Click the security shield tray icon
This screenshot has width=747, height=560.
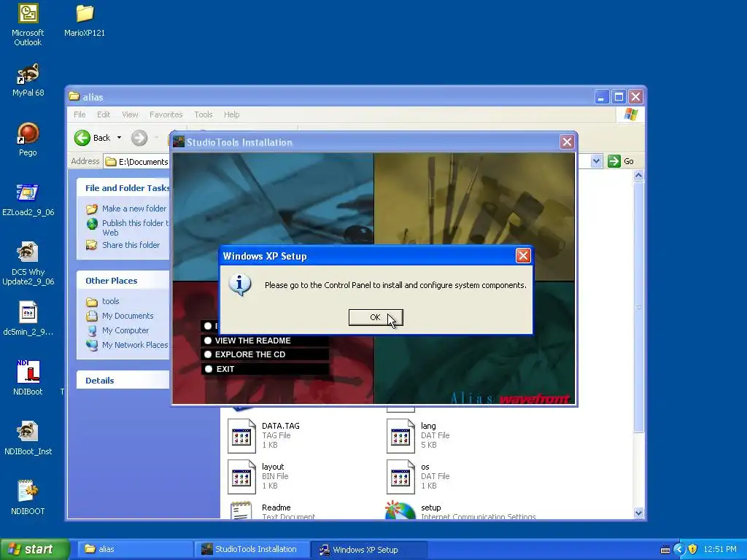click(x=693, y=550)
